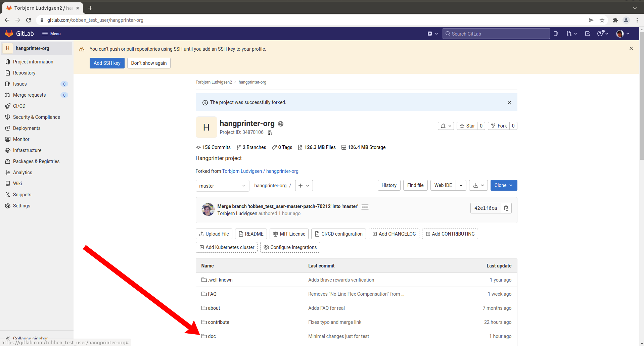Go to CI/CD sidebar section
The width and height of the screenshot is (644, 346).
[x=19, y=106]
